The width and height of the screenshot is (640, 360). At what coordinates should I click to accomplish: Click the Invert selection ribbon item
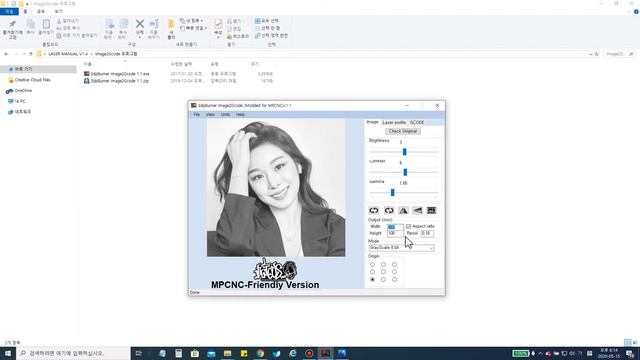pos(271,36)
